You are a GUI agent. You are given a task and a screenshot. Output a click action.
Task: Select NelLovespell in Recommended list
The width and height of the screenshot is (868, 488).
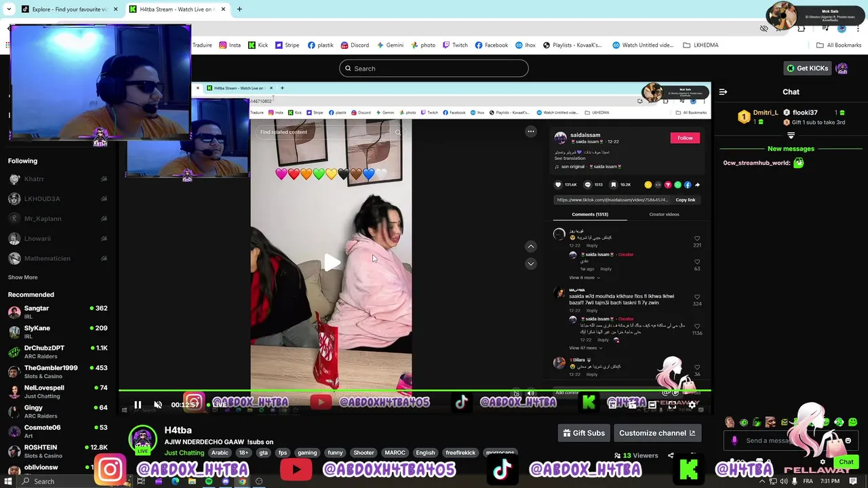tap(59, 391)
